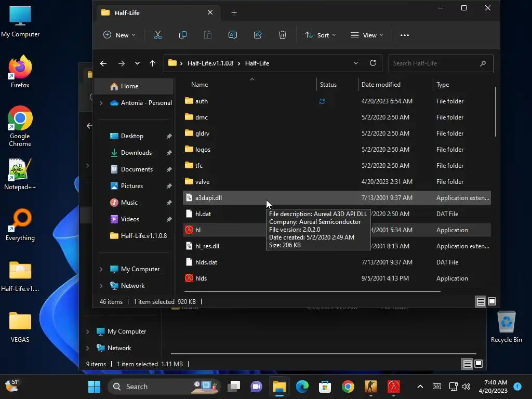Open the New dropdown menu

point(119,35)
